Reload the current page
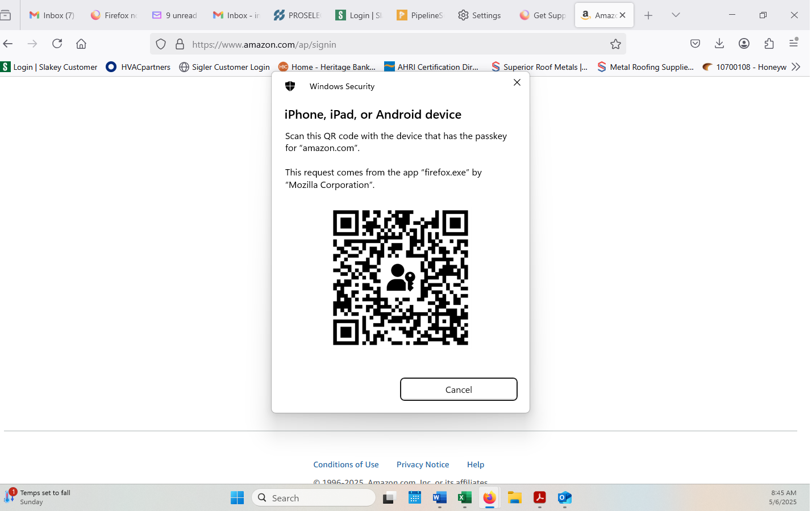 coord(57,44)
